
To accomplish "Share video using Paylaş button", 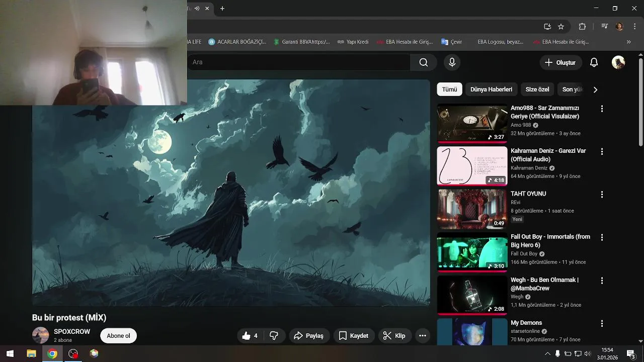I will point(309,336).
